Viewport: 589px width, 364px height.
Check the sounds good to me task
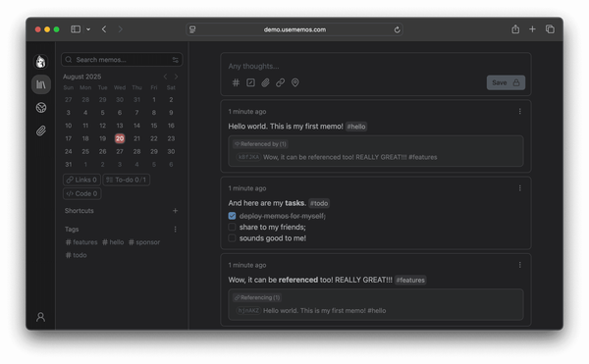(232, 238)
